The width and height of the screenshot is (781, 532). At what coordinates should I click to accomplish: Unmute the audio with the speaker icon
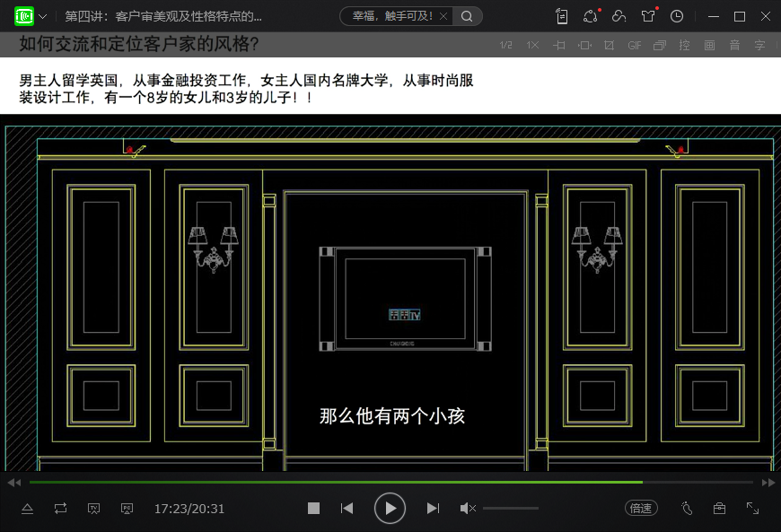pos(468,509)
